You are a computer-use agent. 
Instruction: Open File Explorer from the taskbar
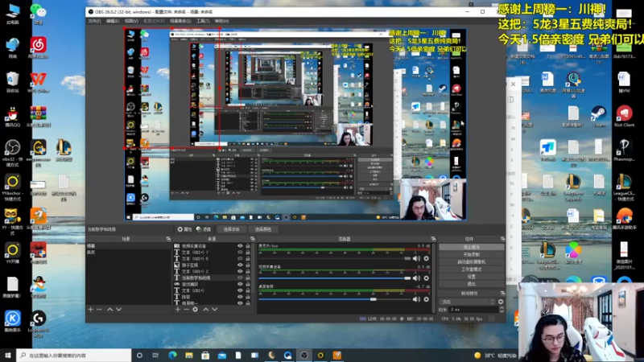[x=189, y=355]
